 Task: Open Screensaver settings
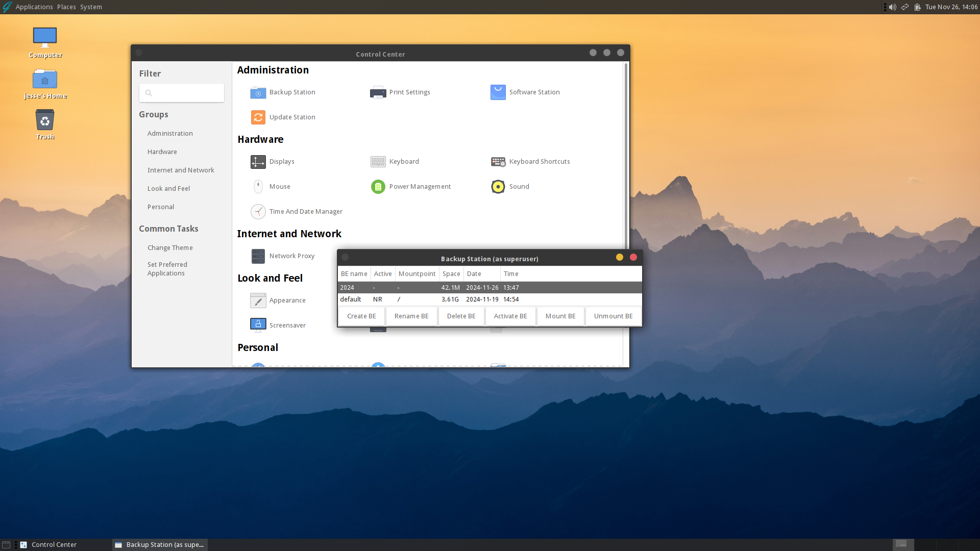click(x=278, y=325)
